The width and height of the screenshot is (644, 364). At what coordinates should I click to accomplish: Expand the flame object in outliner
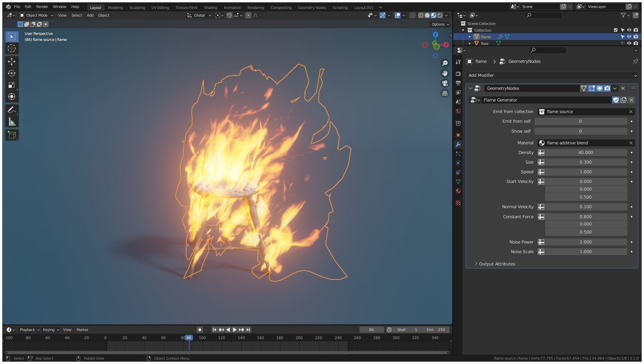(470, 37)
